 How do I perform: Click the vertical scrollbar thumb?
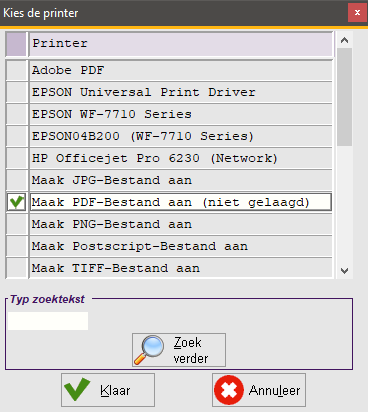click(x=344, y=97)
